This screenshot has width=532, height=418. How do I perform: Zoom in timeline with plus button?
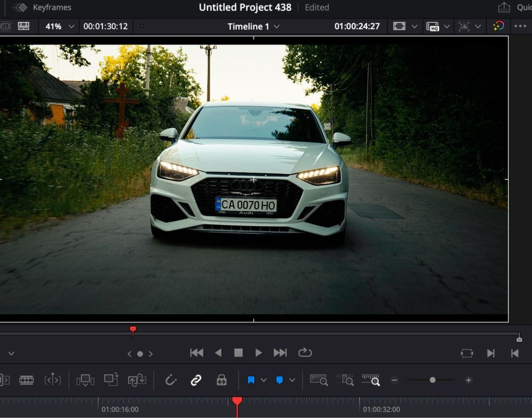[468, 380]
